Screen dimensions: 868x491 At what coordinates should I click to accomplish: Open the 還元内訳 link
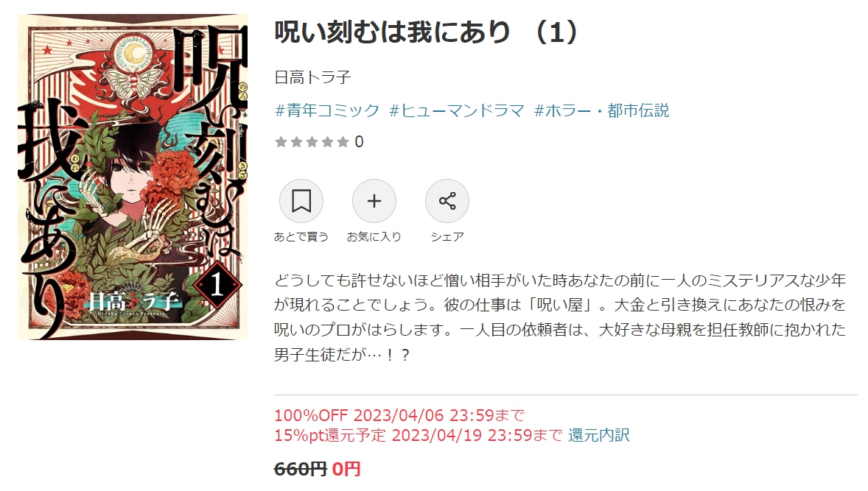(599, 435)
